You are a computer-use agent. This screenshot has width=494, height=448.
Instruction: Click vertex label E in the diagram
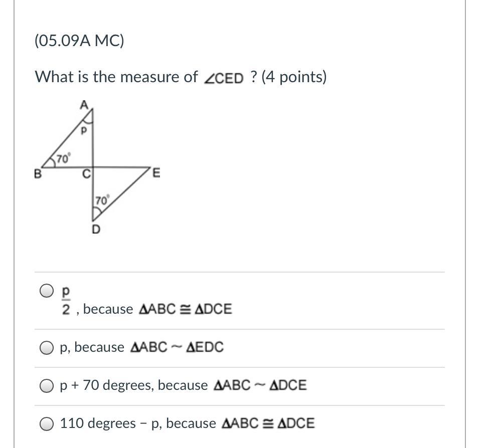(156, 173)
